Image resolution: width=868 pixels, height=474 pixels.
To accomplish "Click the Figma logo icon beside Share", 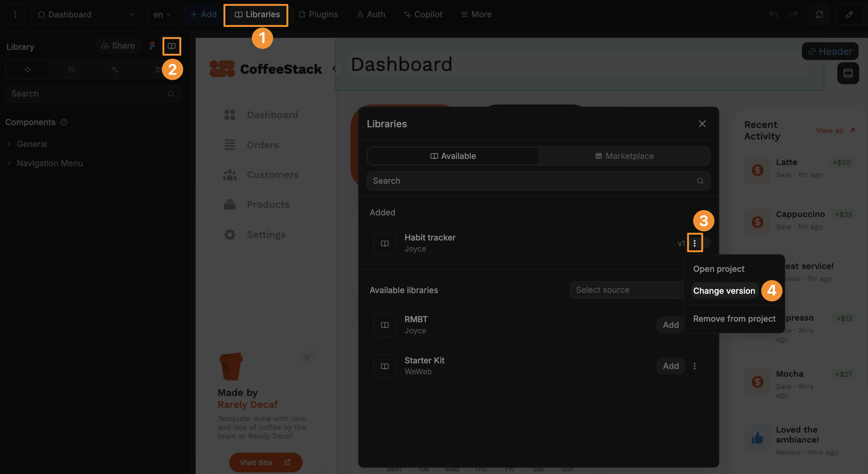I will point(152,45).
